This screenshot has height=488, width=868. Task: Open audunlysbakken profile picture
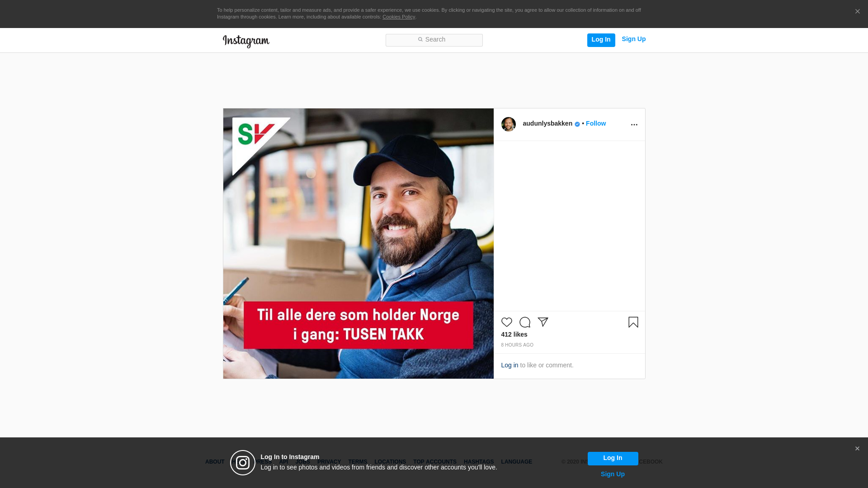click(509, 124)
